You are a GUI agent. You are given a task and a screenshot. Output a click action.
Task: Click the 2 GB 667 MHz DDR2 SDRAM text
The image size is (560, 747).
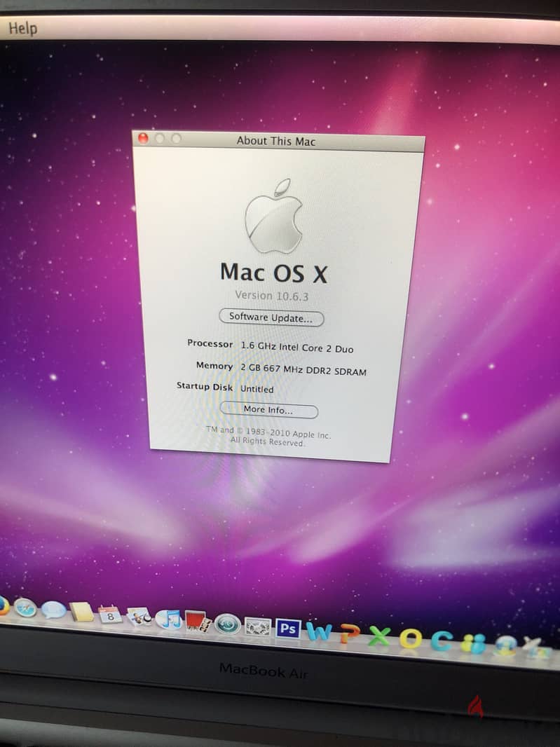[x=303, y=370]
